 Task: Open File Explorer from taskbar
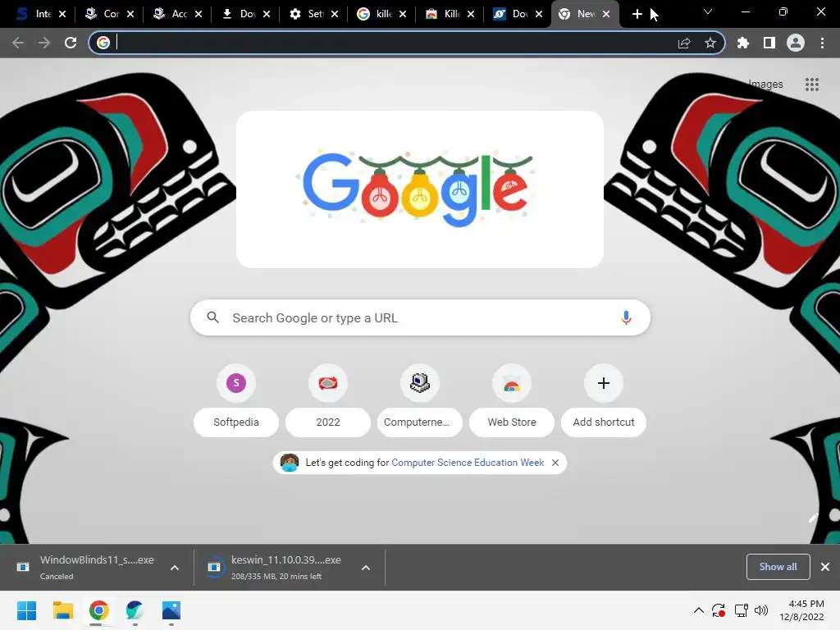pyautogui.click(x=62, y=610)
